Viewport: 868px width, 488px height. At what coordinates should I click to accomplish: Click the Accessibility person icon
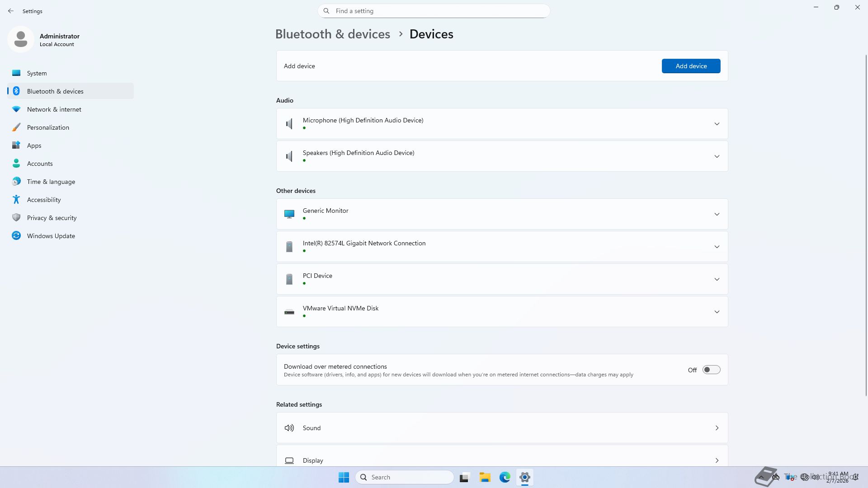click(x=16, y=199)
